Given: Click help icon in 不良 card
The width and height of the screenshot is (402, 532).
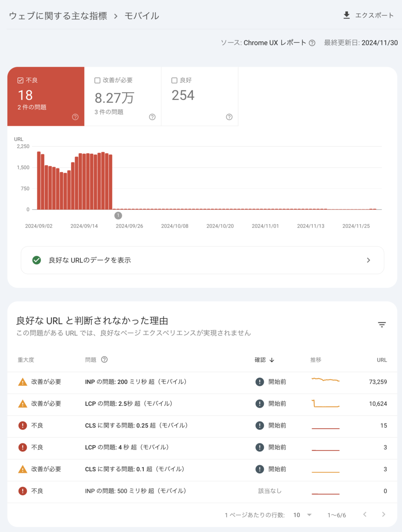Looking at the screenshot, I should (x=75, y=117).
